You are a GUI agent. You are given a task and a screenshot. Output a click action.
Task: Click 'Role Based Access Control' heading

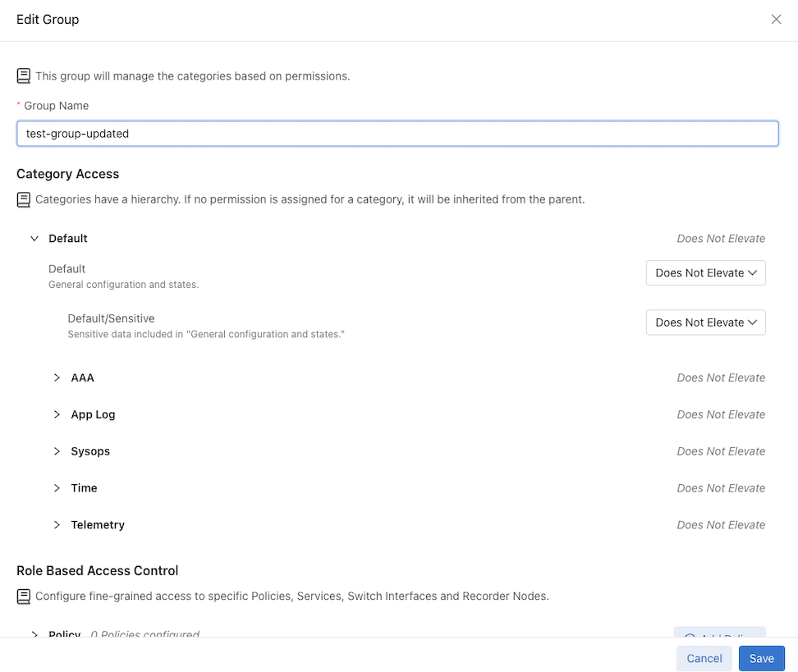97,571
